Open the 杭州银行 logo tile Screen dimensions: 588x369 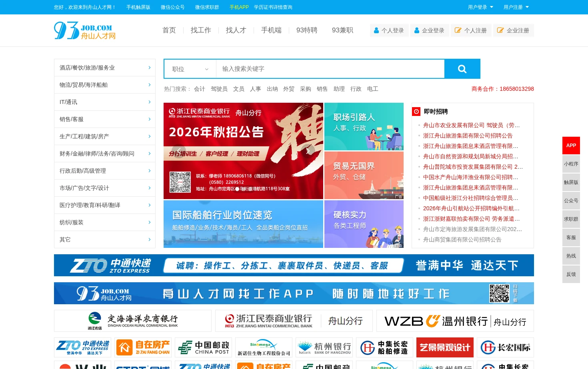(x=324, y=347)
